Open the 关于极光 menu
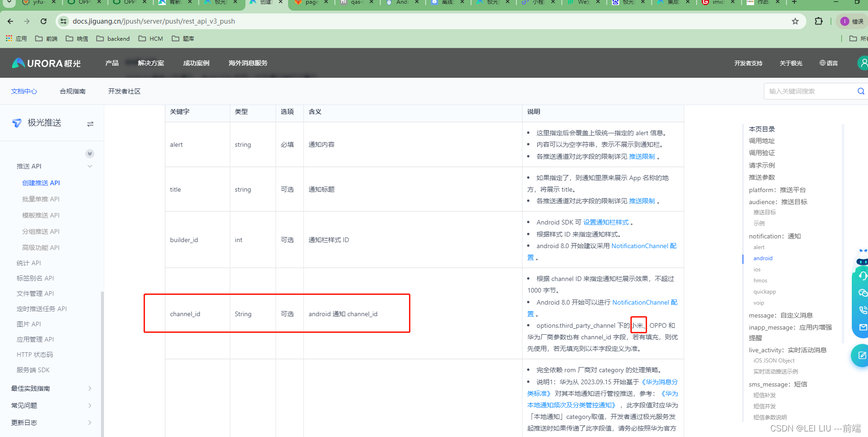 click(791, 63)
